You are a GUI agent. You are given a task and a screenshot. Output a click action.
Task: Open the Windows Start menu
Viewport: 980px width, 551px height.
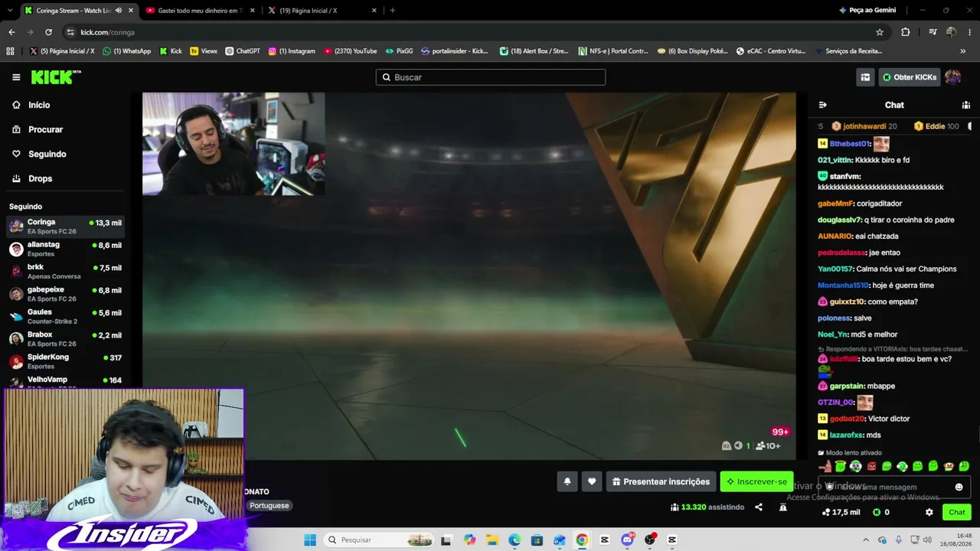pyautogui.click(x=310, y=540)
